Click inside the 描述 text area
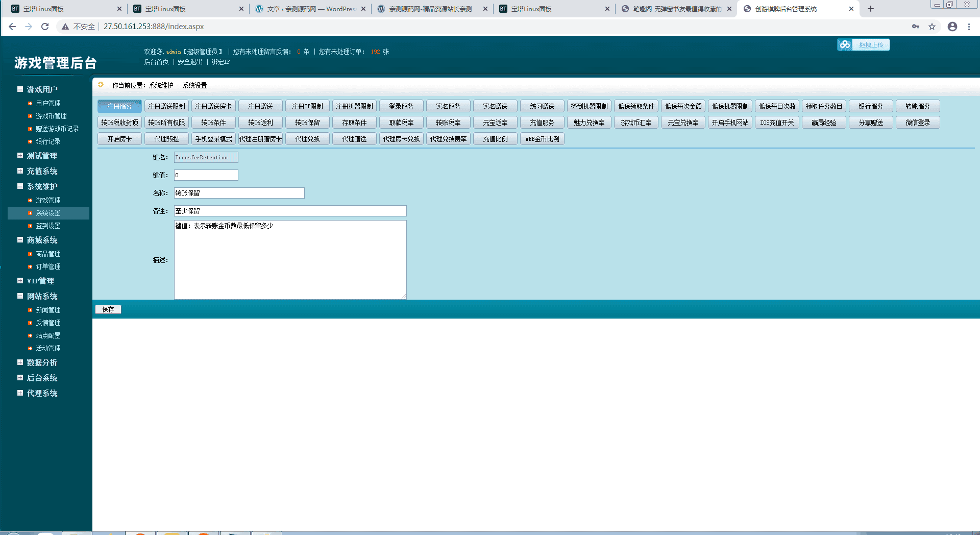Image resolution: width=980 pixels, height=535 pixels. pos(290,260)
